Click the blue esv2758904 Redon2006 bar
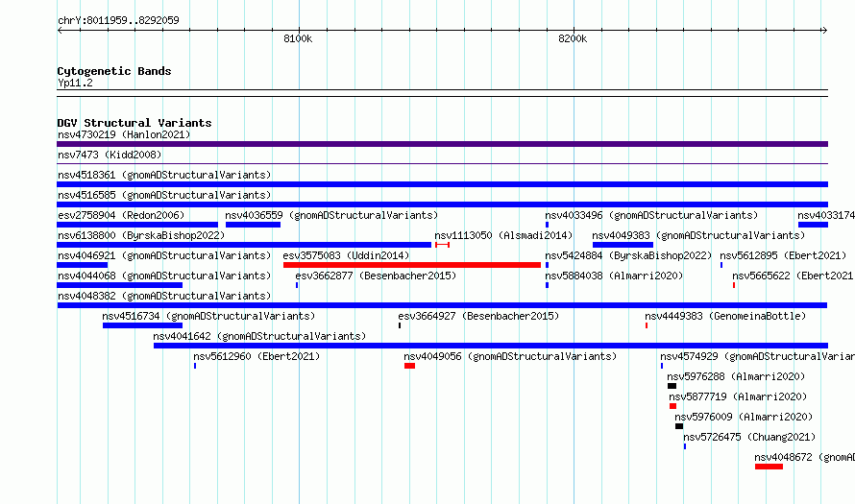This screenshot has width=855, height=504. pos(137,225)
